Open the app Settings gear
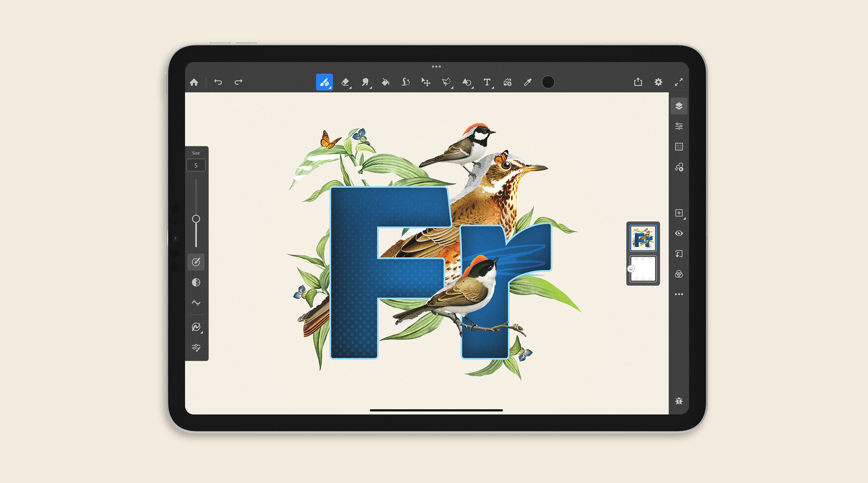 [658, 82]
